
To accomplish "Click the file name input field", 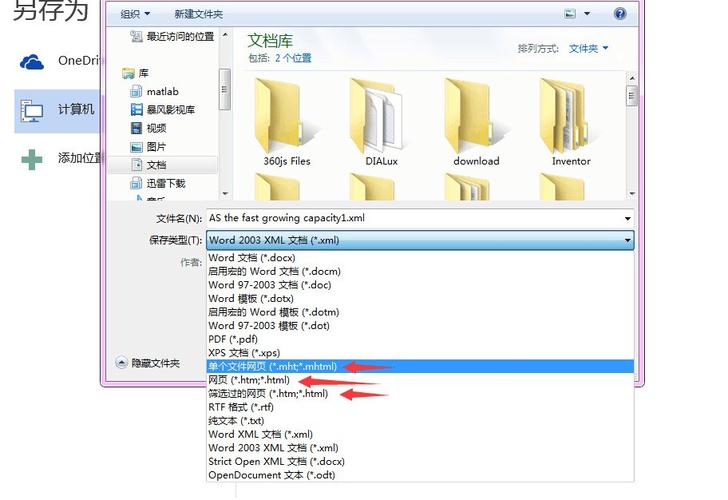I will pos(414,218).
